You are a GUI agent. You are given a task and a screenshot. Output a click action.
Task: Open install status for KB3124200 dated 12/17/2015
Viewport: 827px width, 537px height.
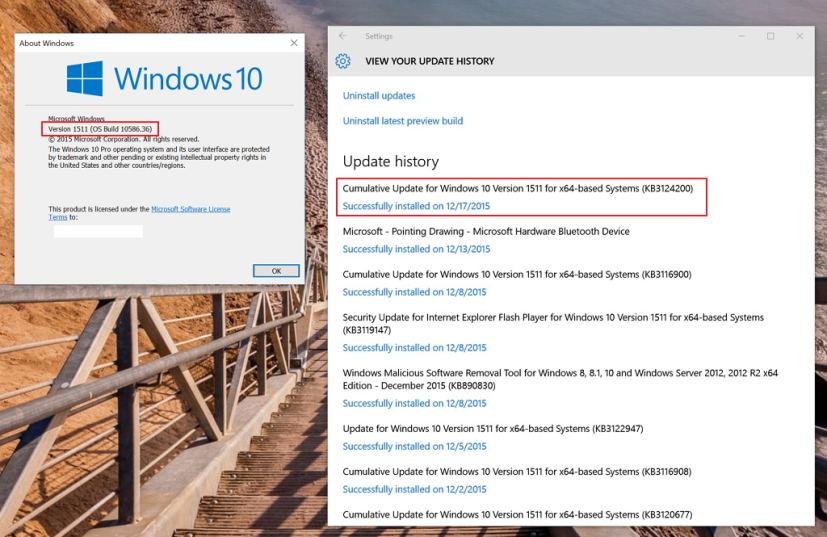click(416, 206)
